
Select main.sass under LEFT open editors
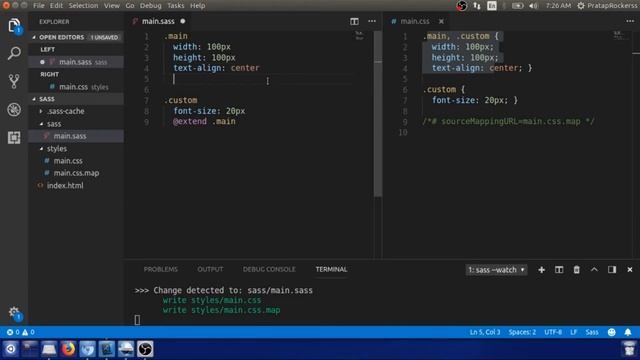tap(76, 62)
